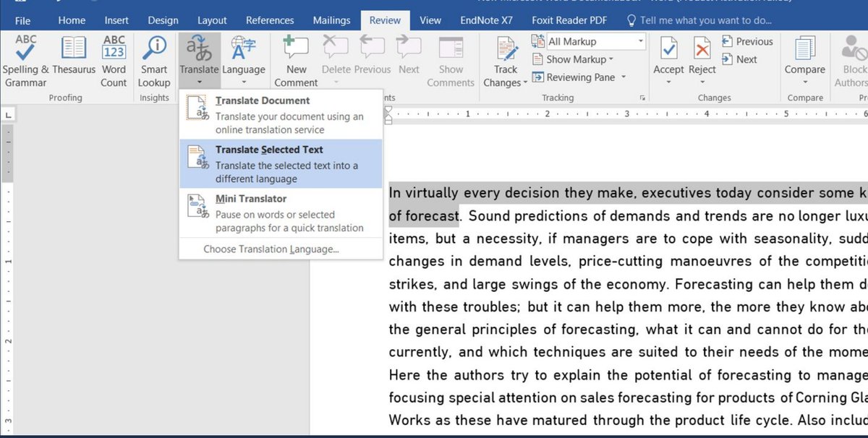The image size is (868, 438).
Task: Click the ruler tab selector
Action: pos(8,115)
